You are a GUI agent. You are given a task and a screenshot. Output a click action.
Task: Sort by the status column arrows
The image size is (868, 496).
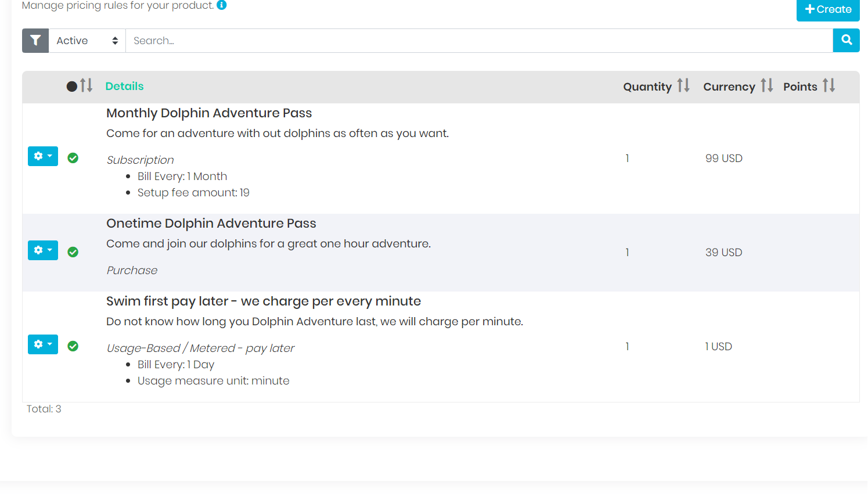pyautogui.click(x=87, y=86)
